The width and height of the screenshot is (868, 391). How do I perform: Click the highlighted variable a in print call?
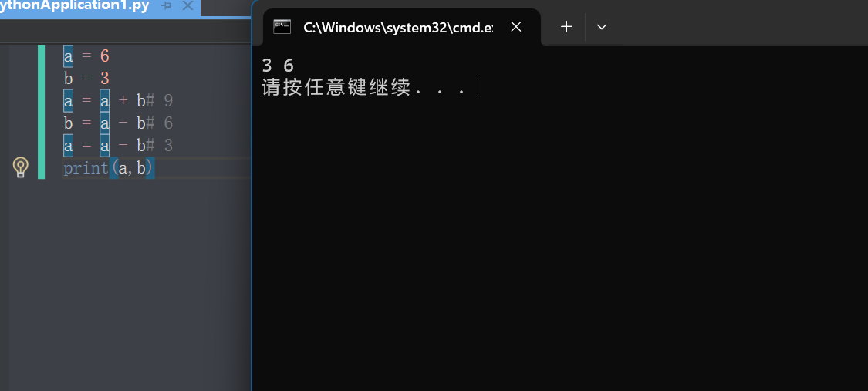click(123, 167)
